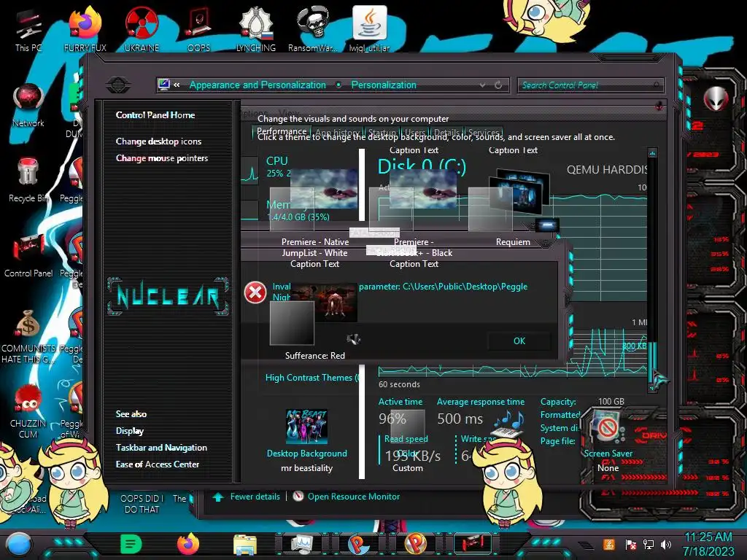Click Appearance and Personalization breadcrumb

tap(258, 85)
